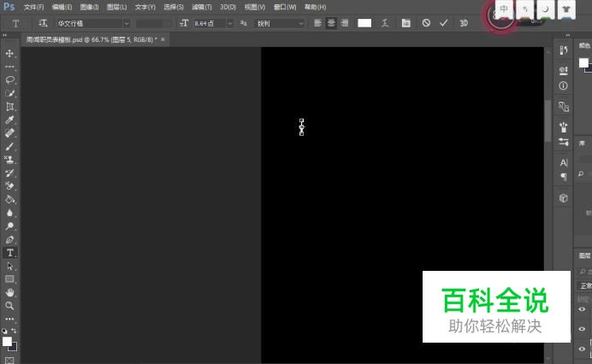Image resolution: width=592 pixels, height=364 pixels.
Task: Open the font size dropdown arrow
Action: (x=229, y=23)
